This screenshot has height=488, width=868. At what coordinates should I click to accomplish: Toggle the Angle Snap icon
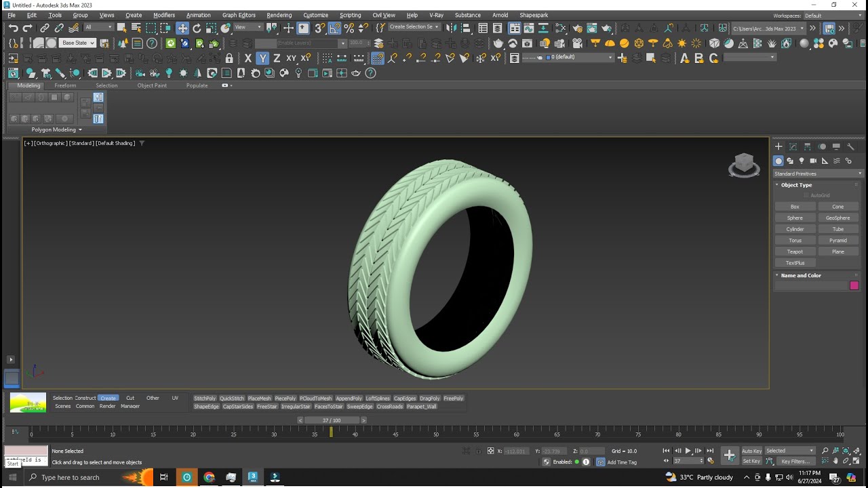334,28
